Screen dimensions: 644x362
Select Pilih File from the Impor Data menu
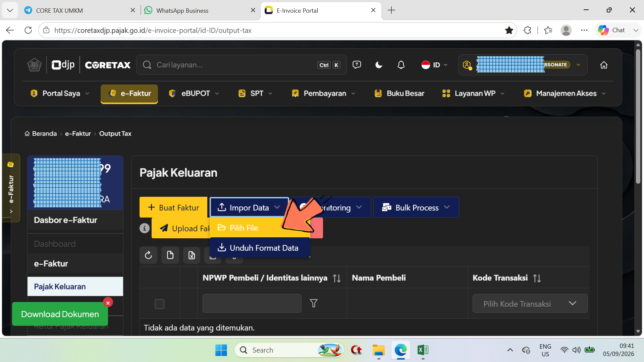(x=244, y=228)
